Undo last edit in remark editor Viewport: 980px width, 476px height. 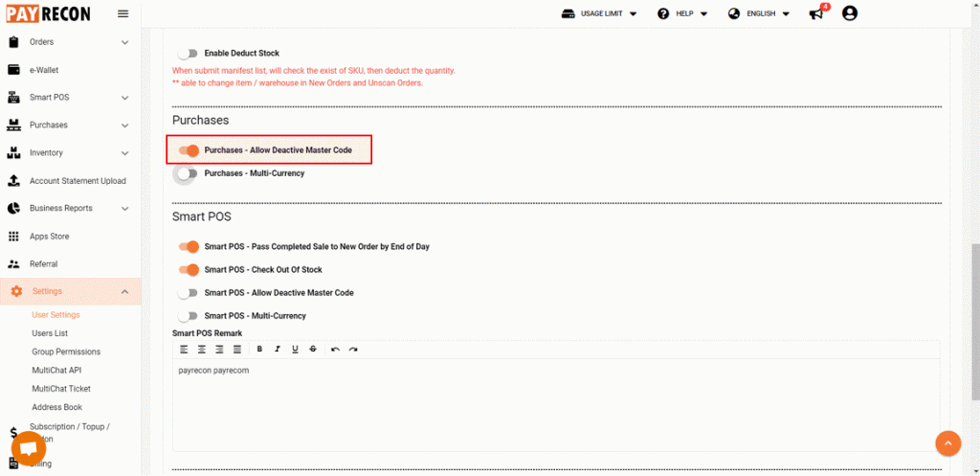tap(335, 349)
